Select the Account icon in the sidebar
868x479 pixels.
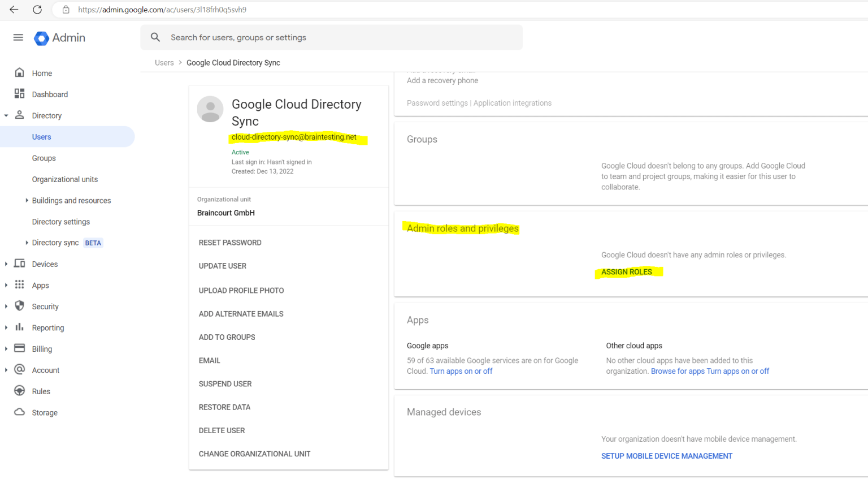tap(20, 370)
